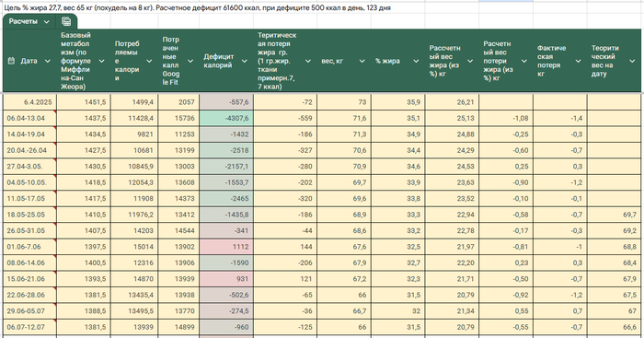Select date cell 18.05-25.05
The width and height of the screenshot is (644, 338).
[x=30, y=215]
